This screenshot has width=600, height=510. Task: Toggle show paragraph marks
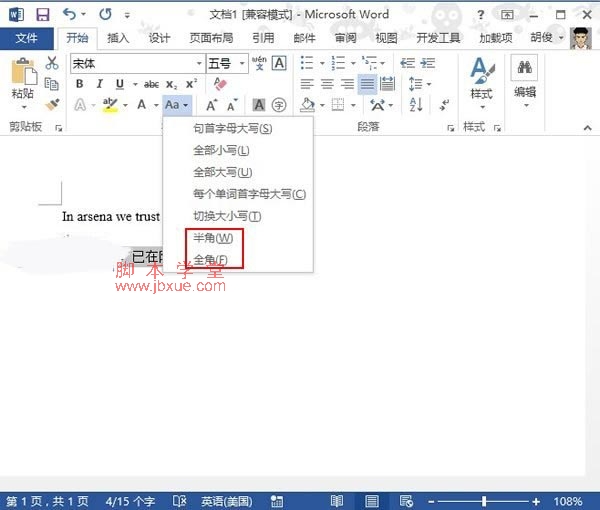click(x=444, y=104)
